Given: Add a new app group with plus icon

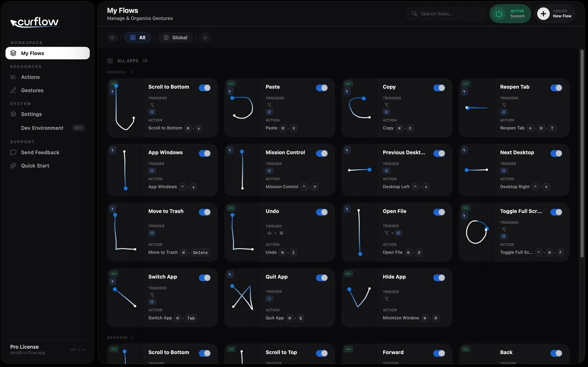Looking at the screenshot, I should (x=205, y=38).
